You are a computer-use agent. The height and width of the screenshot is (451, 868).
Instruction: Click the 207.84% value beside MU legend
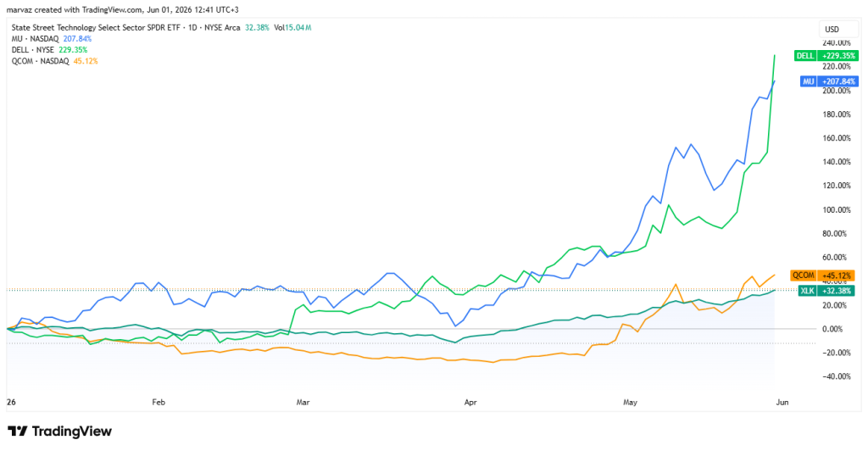coord(77,39)
